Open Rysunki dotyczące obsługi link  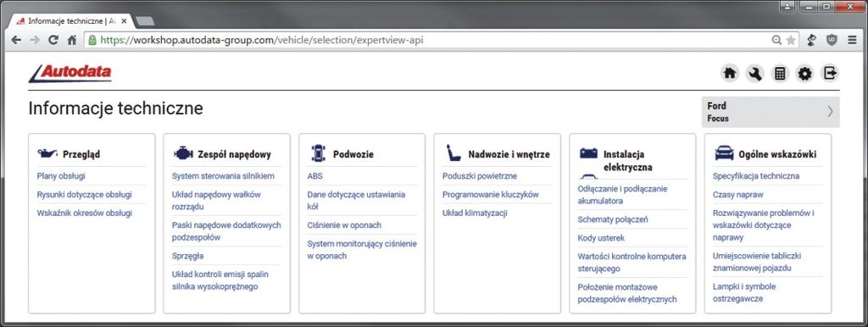[x=84, y=195]
